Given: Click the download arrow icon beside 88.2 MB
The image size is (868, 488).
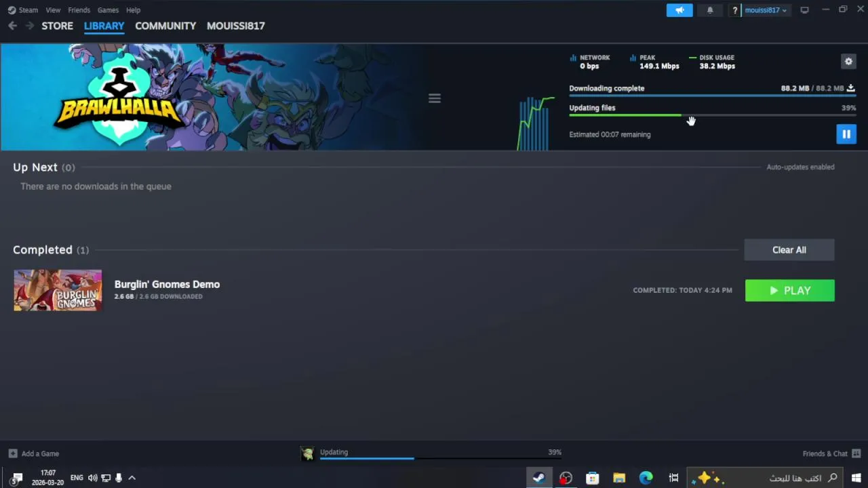Looking at the screenshot, I should coord(851,88).
